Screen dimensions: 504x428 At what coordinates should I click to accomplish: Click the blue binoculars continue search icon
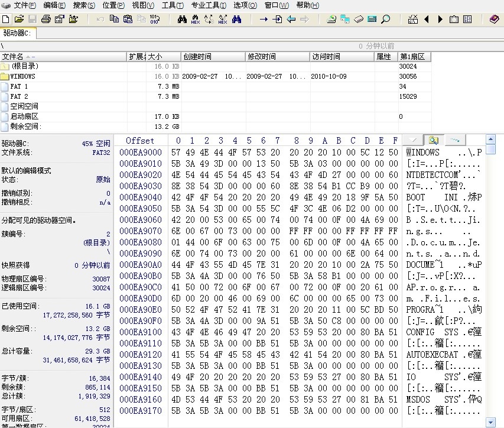point(236,20)
